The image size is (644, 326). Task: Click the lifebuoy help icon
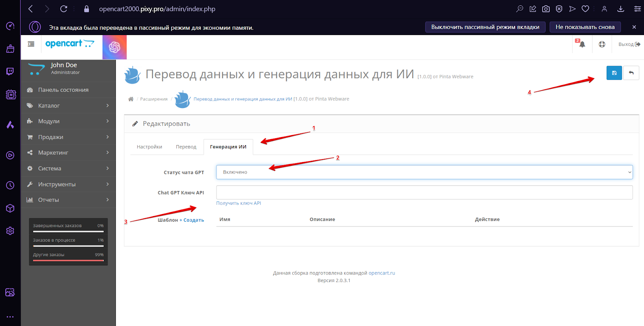(602, 44)
